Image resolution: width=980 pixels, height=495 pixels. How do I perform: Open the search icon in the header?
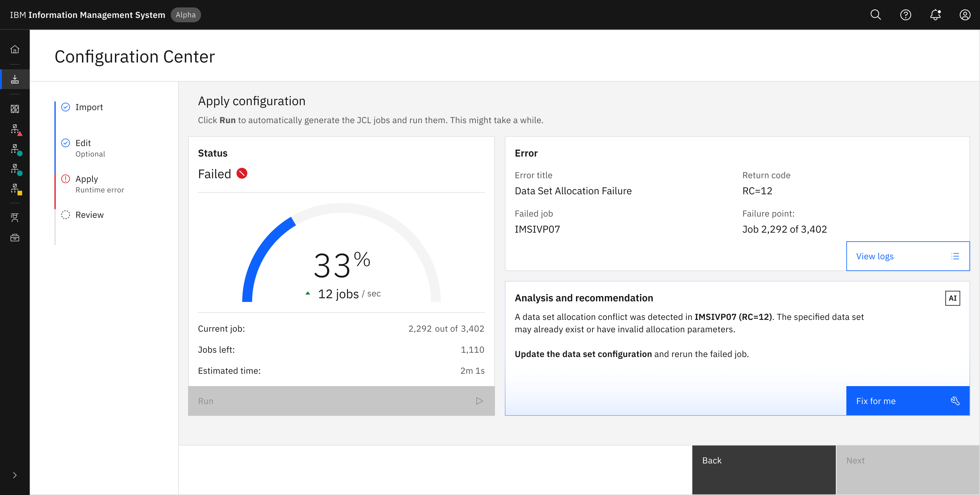coord(875,15)
